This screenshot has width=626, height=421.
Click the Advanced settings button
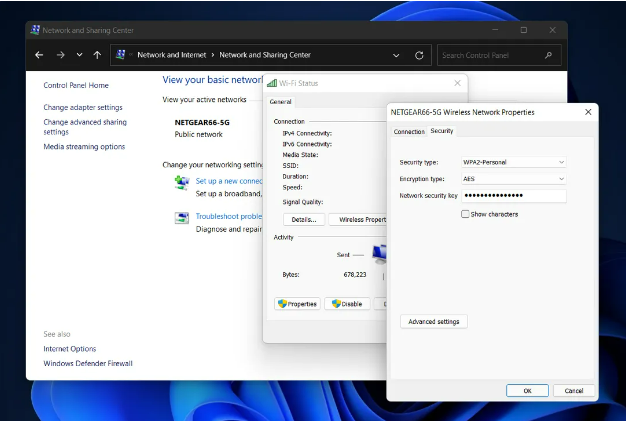click(434, 321)
